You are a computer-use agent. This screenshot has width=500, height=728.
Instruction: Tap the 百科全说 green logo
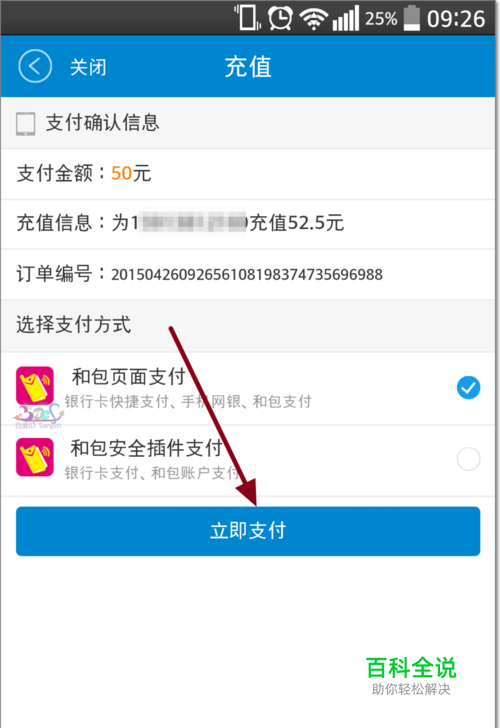(411, 668)
